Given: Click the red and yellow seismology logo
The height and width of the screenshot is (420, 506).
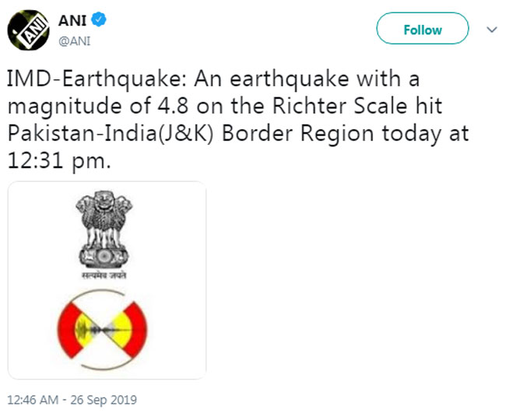Looking at the screenshot, I should coord(102,330).
